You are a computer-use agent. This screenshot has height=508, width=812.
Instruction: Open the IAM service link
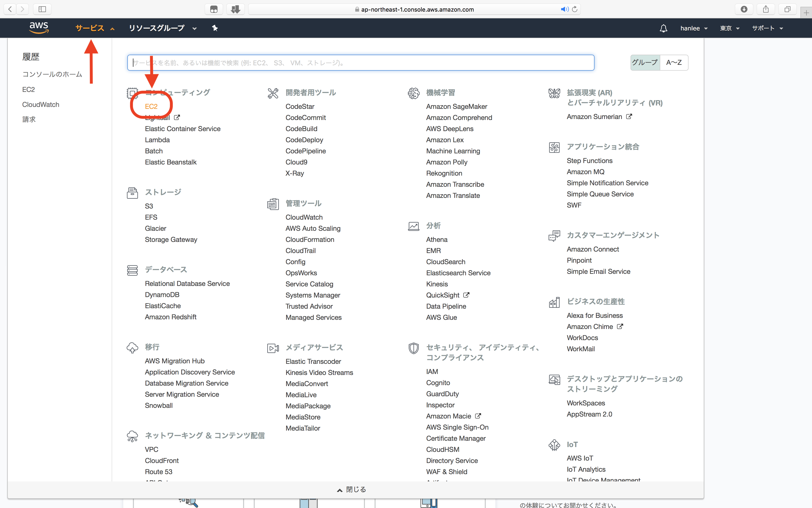point(432,372)
